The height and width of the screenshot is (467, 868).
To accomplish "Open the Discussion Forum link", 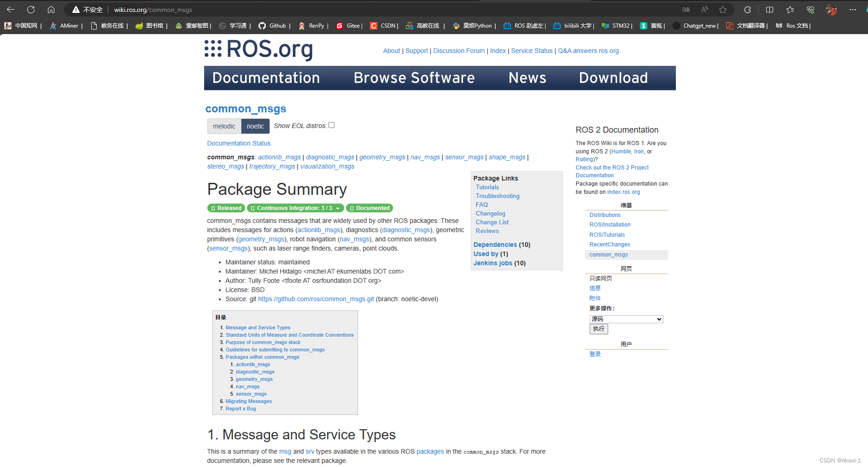I will click(x=458, y=51).
